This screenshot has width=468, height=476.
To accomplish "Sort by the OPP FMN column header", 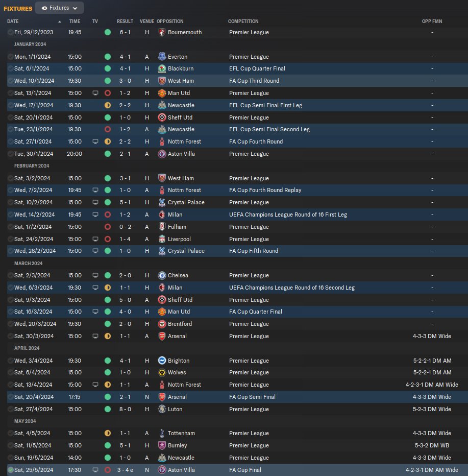I will pos(432,21).
